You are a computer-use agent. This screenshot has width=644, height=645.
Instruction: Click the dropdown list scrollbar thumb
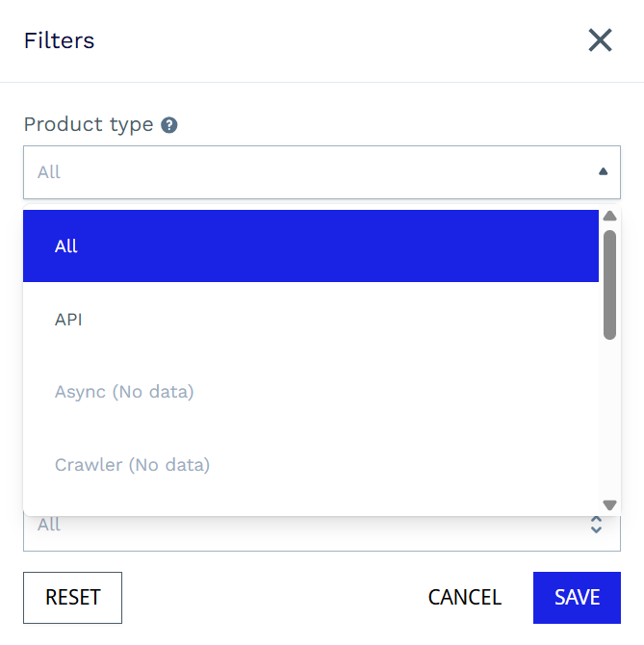pyautogui.click(x=609, y=284)
